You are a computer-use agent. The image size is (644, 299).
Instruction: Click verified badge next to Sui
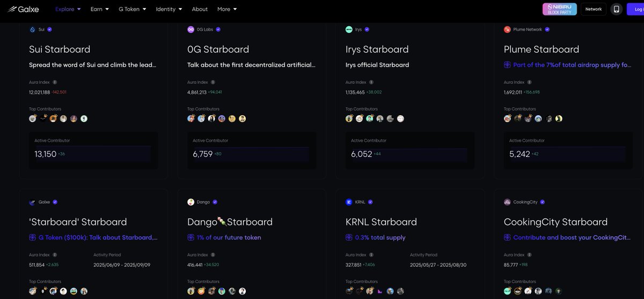tap(49, 29)
